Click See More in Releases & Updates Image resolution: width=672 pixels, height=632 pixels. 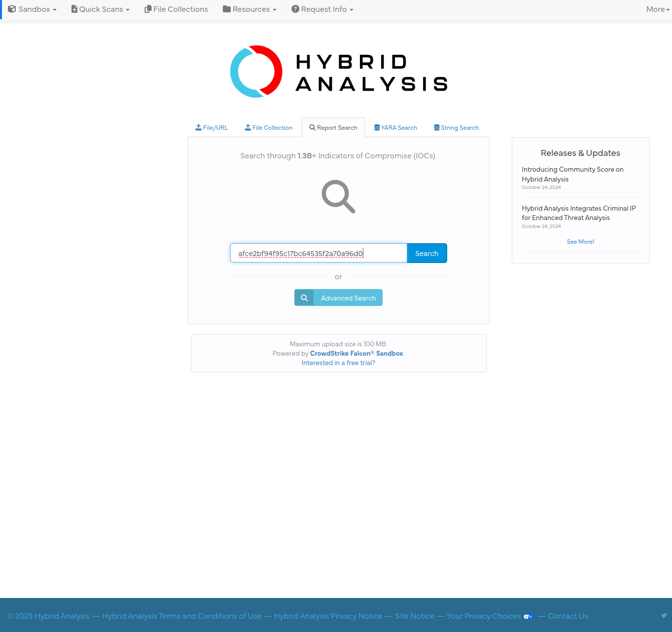(580, 242)
